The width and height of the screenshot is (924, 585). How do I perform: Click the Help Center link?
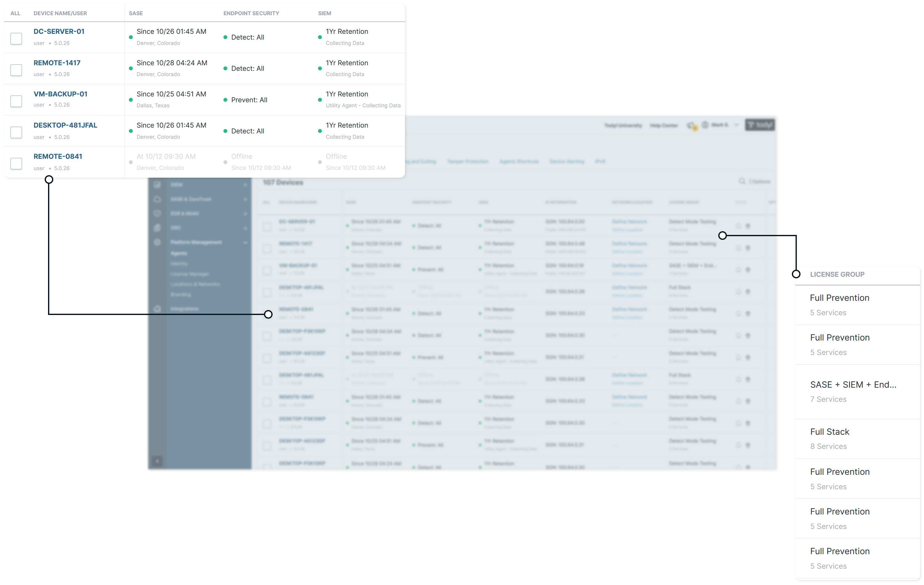(x=664, y=125)
